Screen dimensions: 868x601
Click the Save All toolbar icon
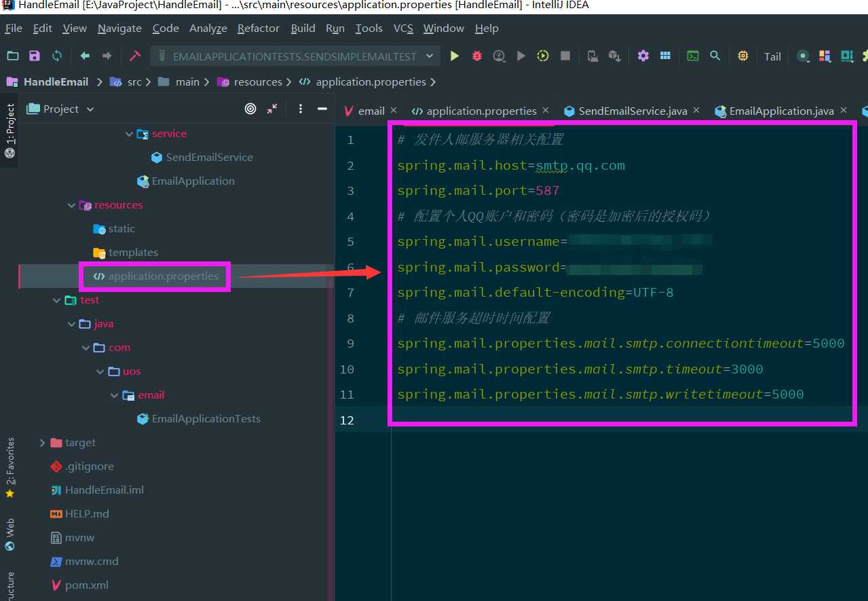pos(35,56)
